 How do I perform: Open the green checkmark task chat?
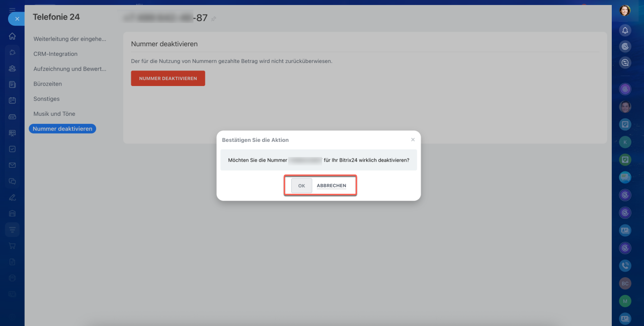point(625,160)
